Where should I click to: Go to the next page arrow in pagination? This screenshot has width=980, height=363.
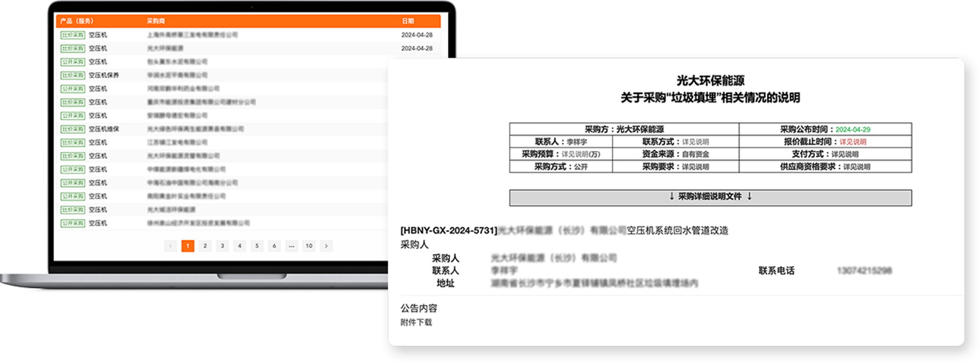326,246
